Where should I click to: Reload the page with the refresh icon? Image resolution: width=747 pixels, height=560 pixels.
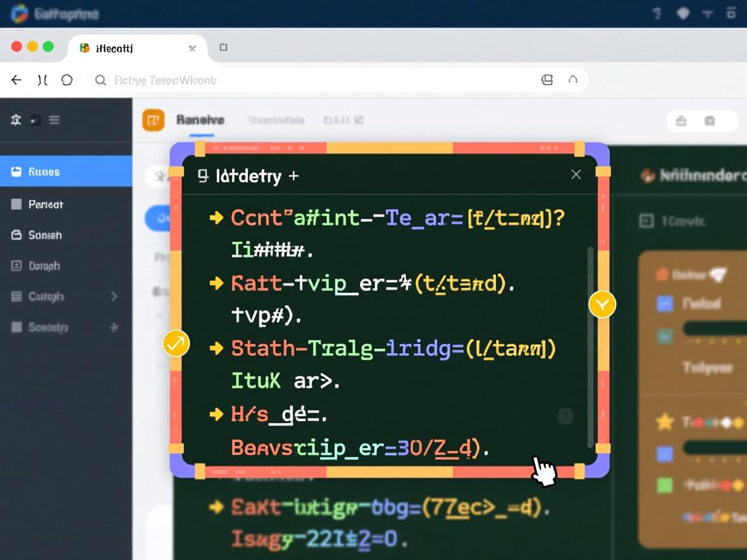[x=67, y=80]
